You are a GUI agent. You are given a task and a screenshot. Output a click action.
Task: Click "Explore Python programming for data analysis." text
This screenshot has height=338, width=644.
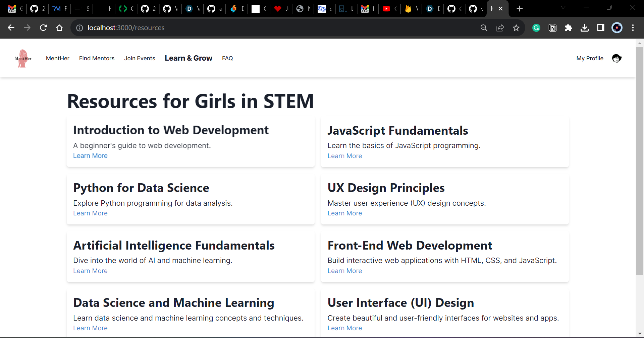[x=153, y=203]
